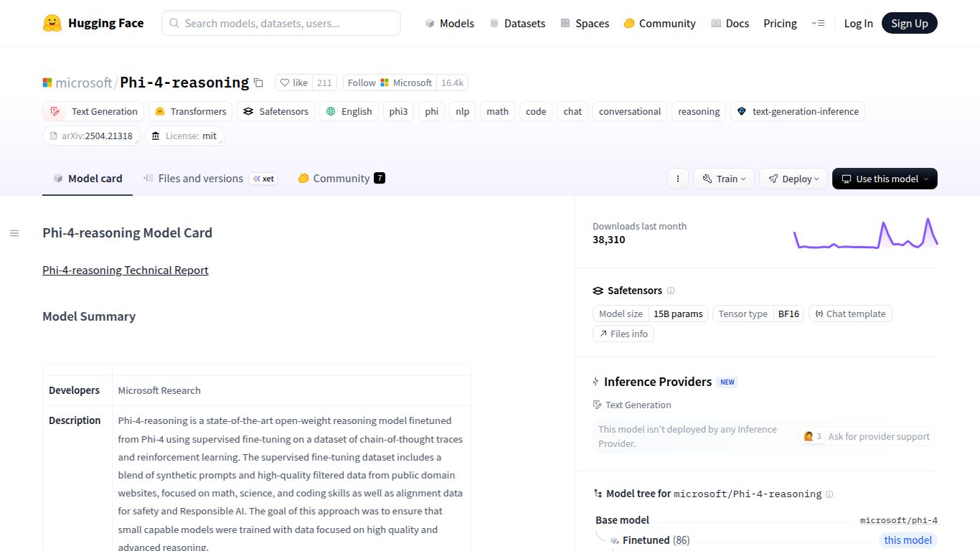
Task: Click the downloads last month chart
Action: coord(864,233)
